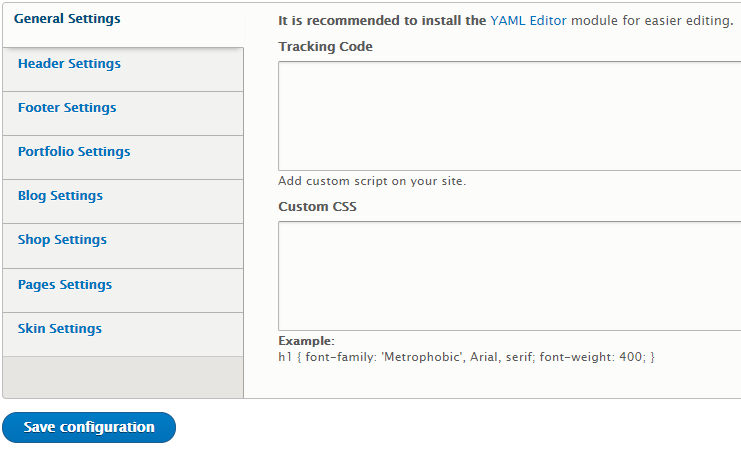Focus the Custom CSS text area
Viewport: 741px width, 461px height.
click(x=509, y=276)
